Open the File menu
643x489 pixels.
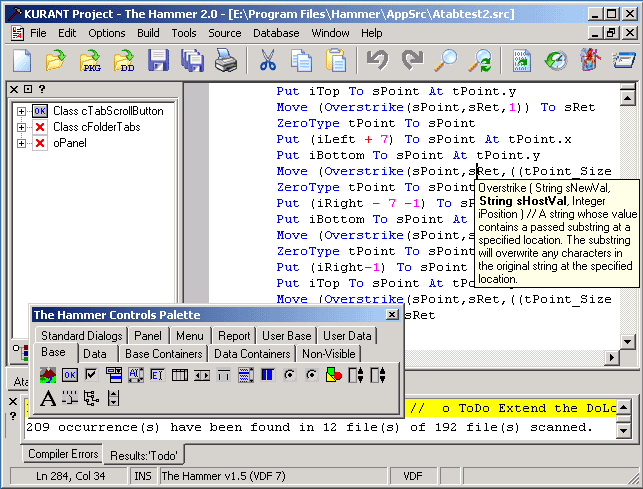click(38, 33)
